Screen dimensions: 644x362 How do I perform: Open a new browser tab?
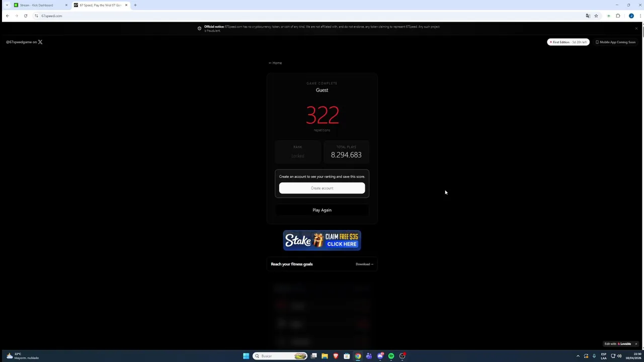pyautogui.click(x=135, y=5)
